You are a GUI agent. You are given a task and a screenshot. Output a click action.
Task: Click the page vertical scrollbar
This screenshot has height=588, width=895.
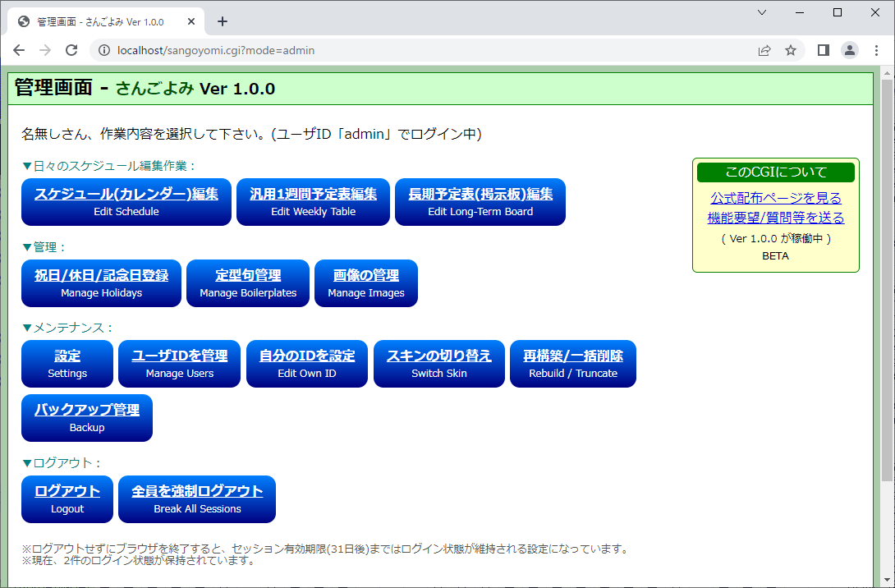[887, 280]
